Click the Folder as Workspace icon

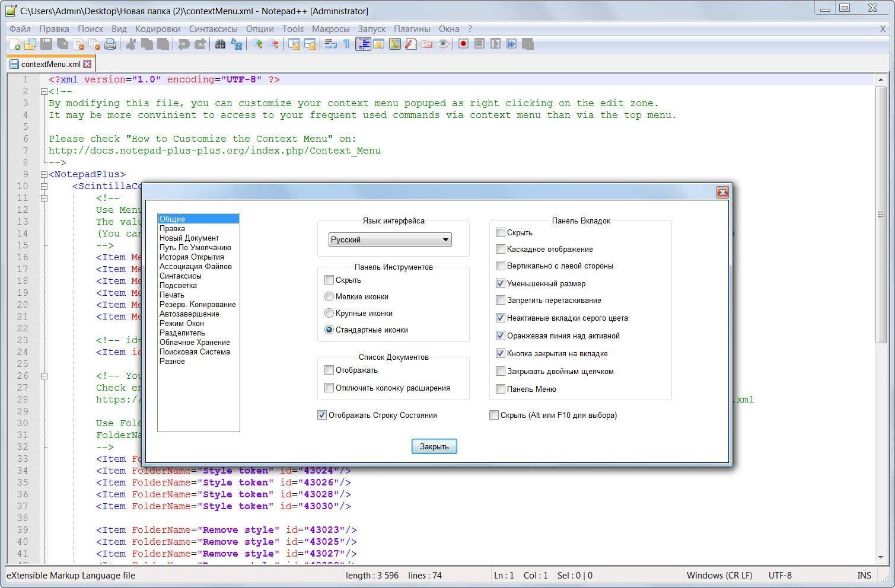point(426,44)
